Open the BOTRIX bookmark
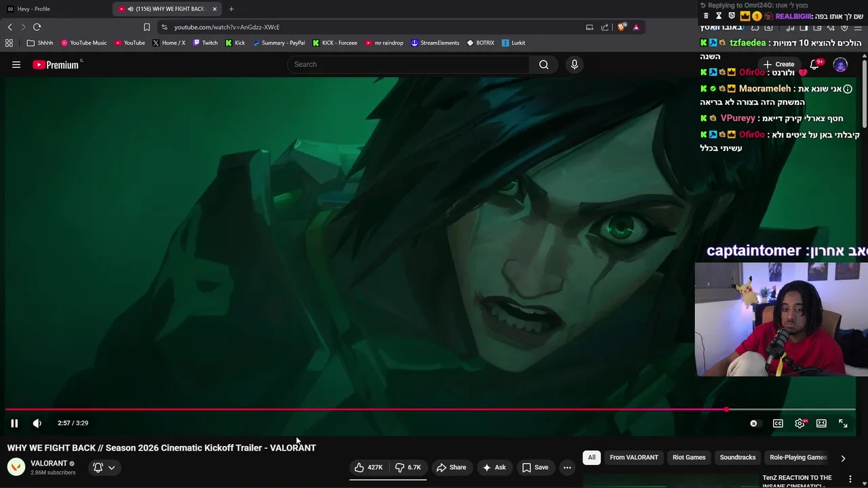 point(481,43)
